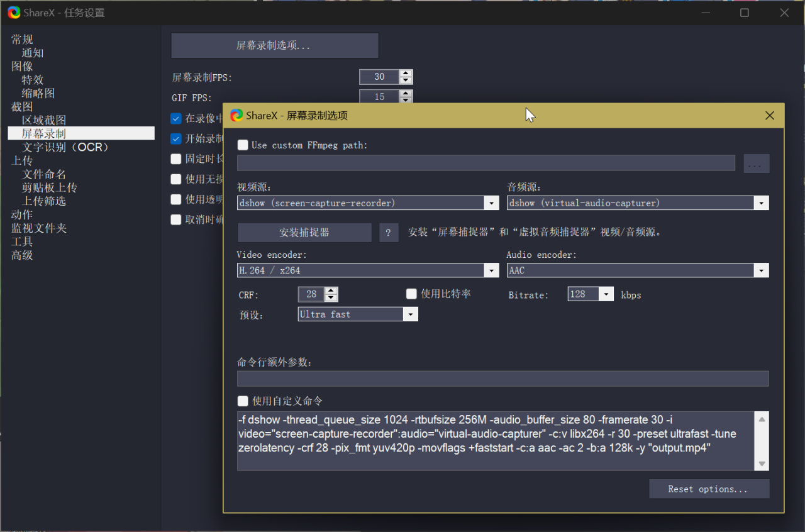Screen dimensions: 805x532
Task: Tick the 取消时确 checkbox in 任务设置
Action: click(176, 220)
